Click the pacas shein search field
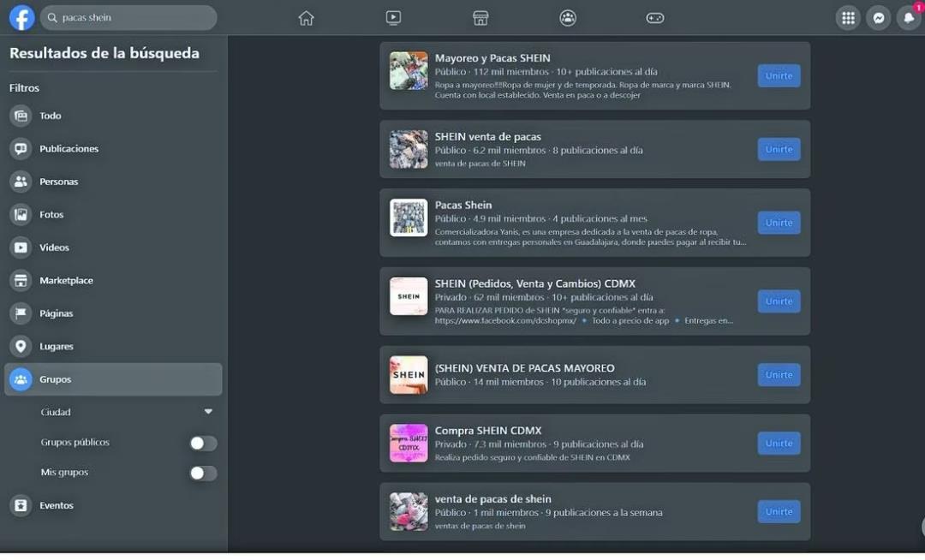 pos(128,17)
